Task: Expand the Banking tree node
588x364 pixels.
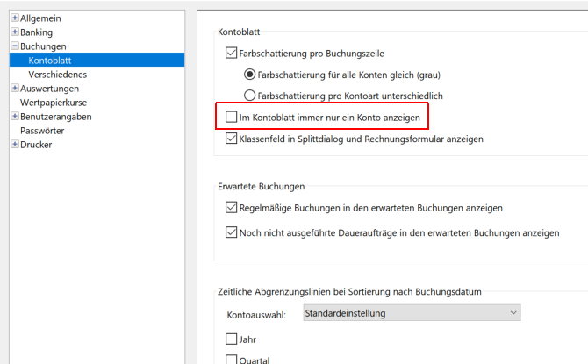Action: [15, 32]
